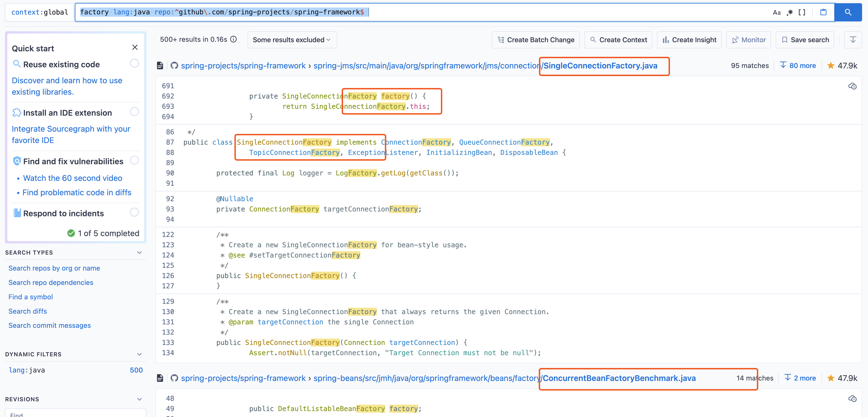
Task: Expand all results arrow icon in toolbar
Action: (852, 40)
